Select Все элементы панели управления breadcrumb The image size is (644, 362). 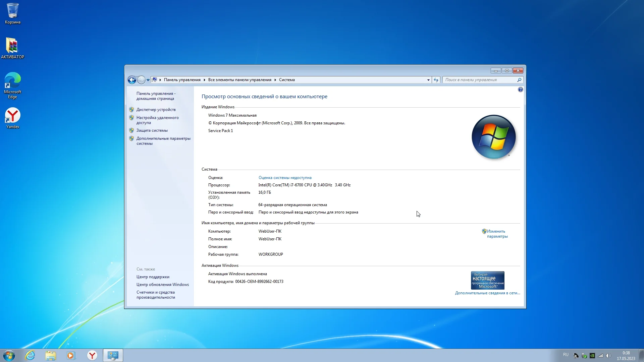[x=239, y=80]
